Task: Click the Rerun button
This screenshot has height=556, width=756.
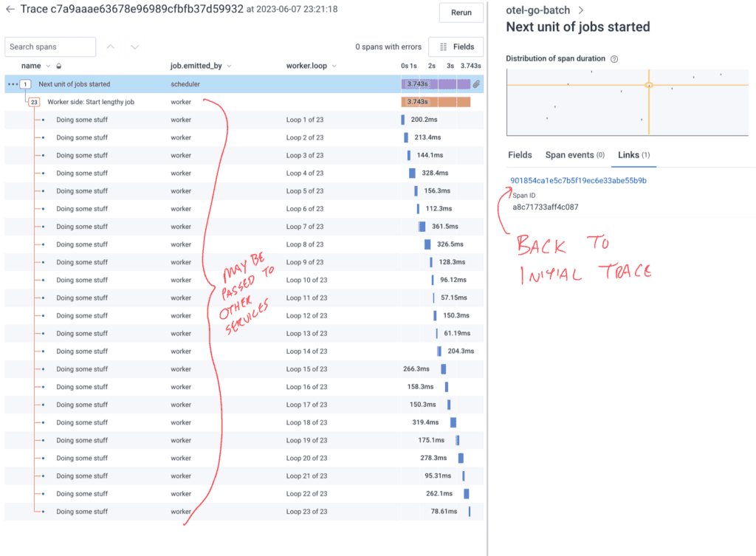Action: tap(461, 13)
